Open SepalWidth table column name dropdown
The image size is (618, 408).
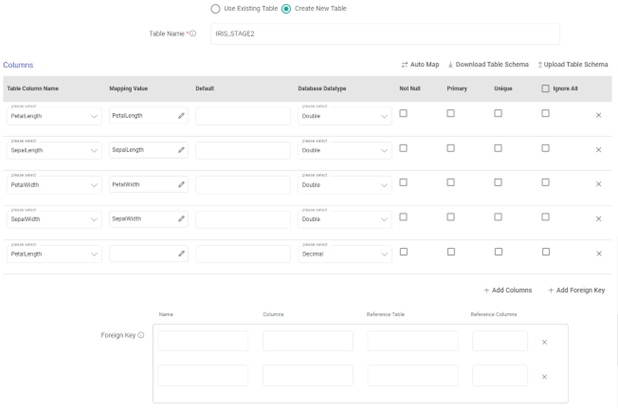pos(54,219)
